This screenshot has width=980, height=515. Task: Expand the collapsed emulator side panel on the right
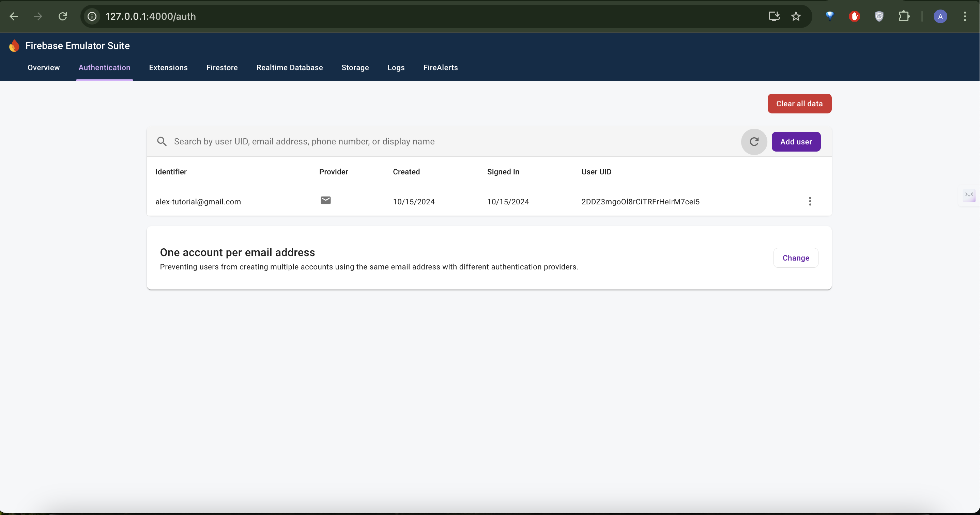click(969, 196)
